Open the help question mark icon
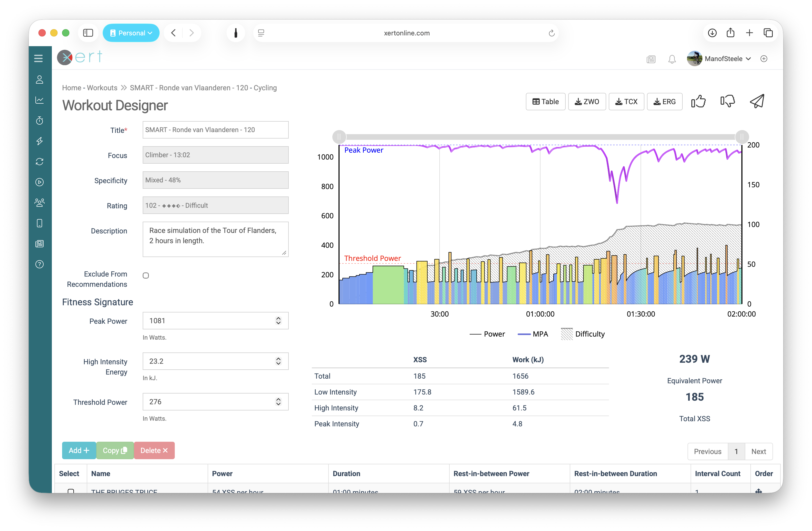The height and width of the screenshot is (531, 812). [x=40, y=264]
